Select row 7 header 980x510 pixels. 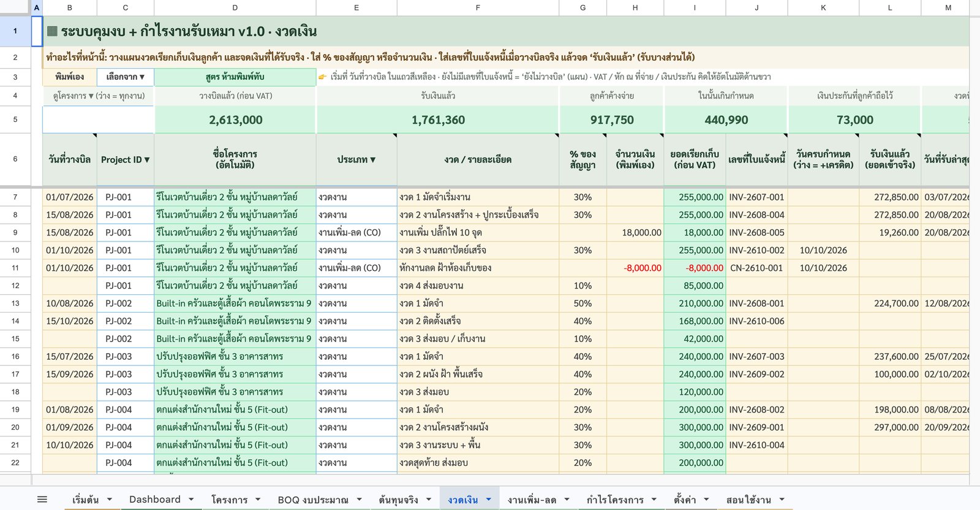tap(15, 197)
